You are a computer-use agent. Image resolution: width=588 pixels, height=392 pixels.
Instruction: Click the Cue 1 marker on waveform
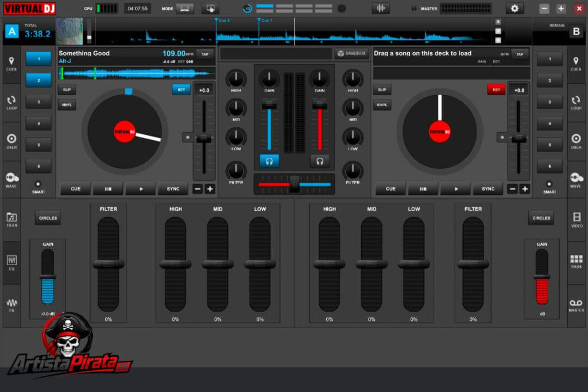(265, 20)
